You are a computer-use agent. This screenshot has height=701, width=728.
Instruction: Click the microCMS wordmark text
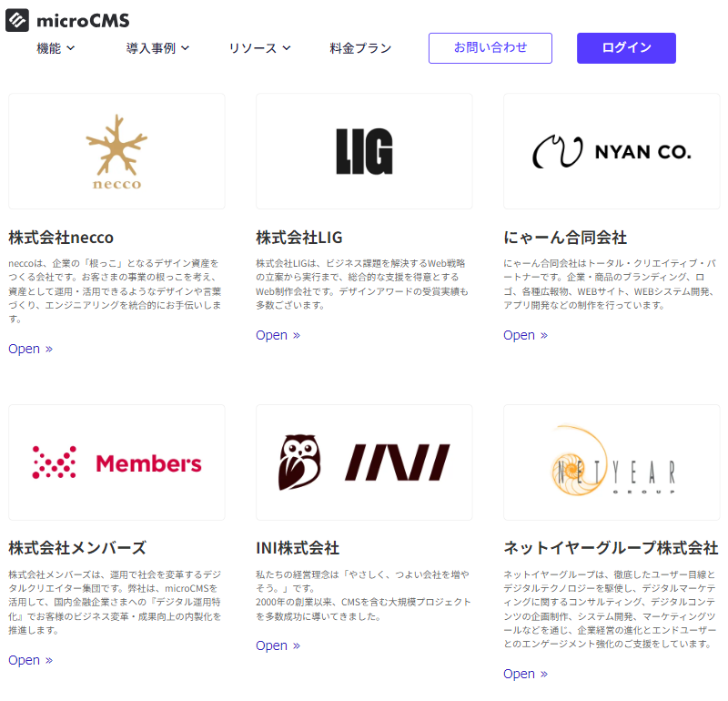[83, 21]
